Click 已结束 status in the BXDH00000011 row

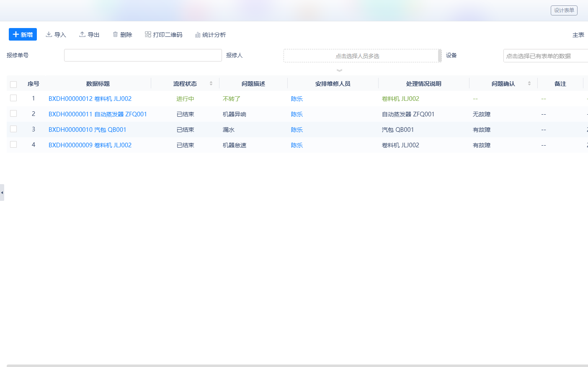click(185, 114)
